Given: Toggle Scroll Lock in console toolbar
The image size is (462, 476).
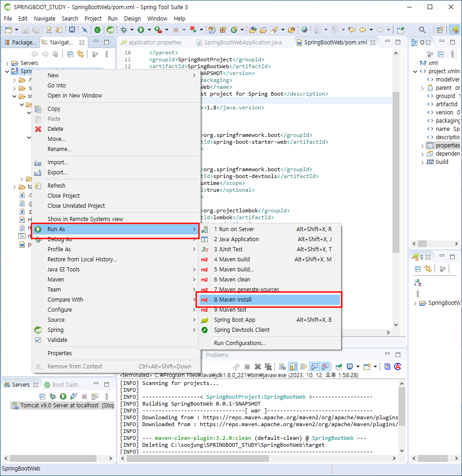Looking at the screenshot, I should (x=293, y=367).
